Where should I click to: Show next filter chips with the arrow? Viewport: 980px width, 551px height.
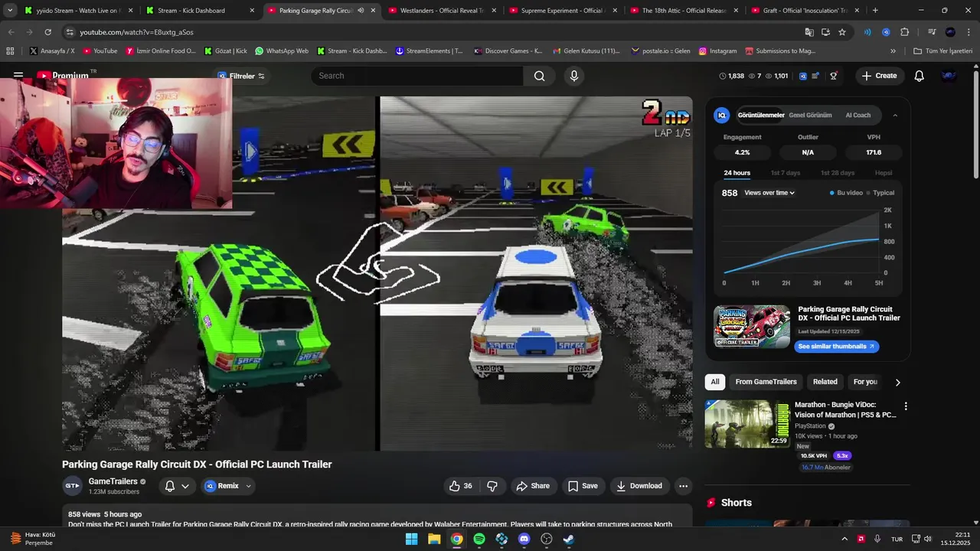[x=898, y=382]
